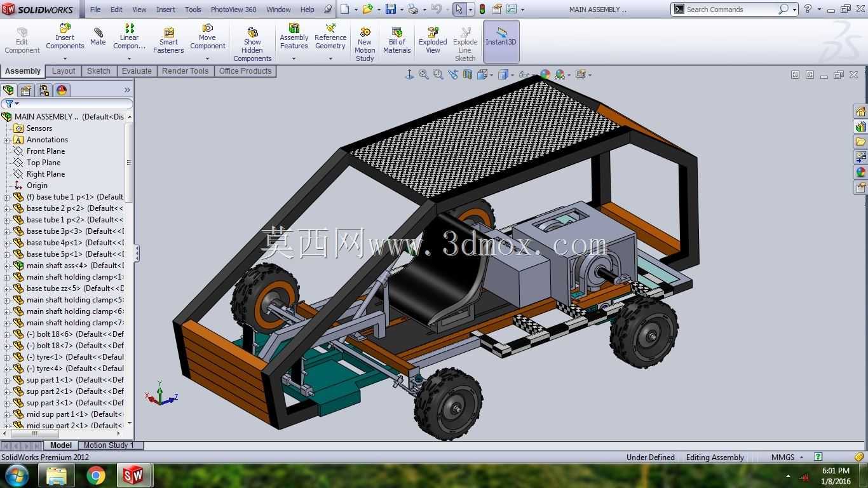The width and height of the screenshot is (868, 488).
Task: Open the Insert Components dropdown arrow
Action: tap(65, 58)
